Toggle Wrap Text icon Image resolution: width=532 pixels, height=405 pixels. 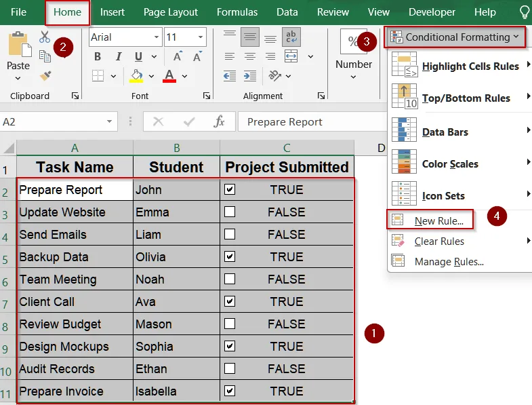click(291, 37)
